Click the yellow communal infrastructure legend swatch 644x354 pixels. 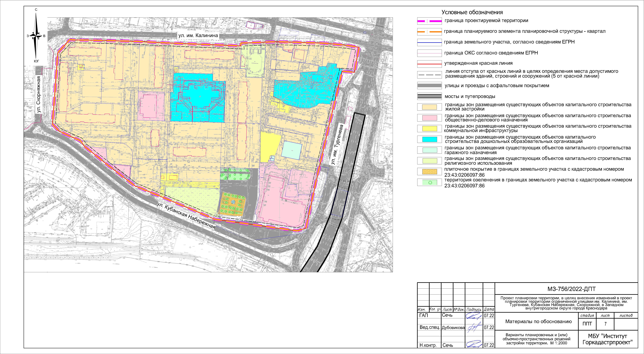(x=429, y=128)
